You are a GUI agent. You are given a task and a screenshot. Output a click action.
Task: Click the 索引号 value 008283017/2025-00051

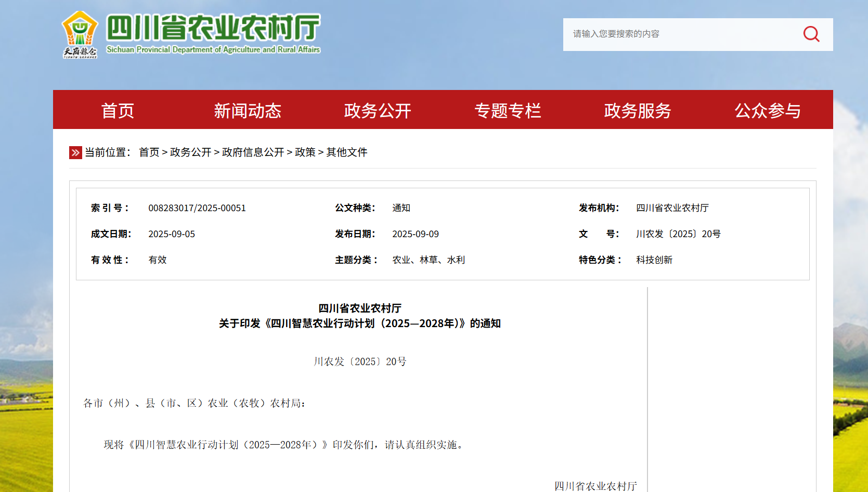pos(197,208)
